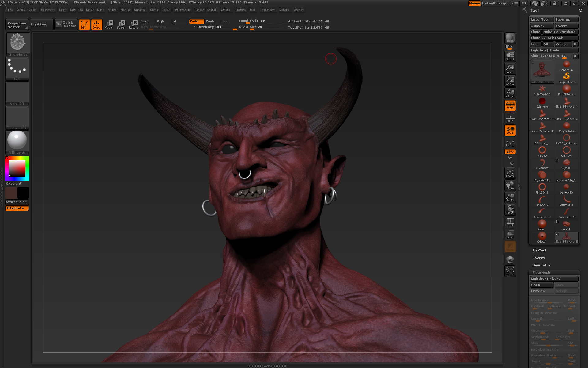
Task: Click the BPR render icon
Action: coord(510,38)
